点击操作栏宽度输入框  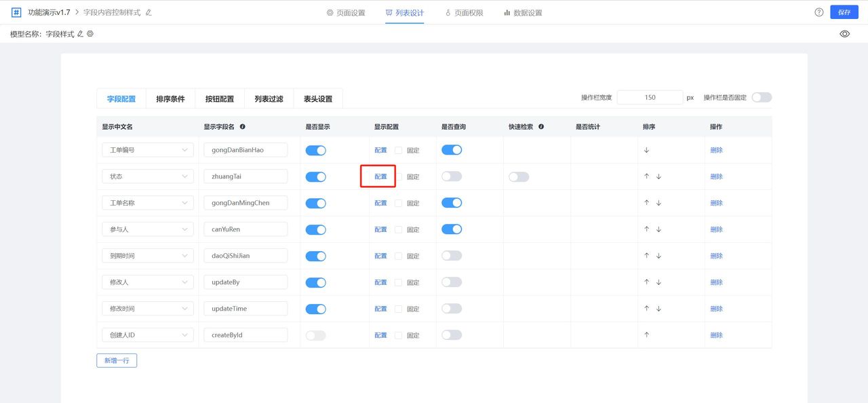(649, 97)
